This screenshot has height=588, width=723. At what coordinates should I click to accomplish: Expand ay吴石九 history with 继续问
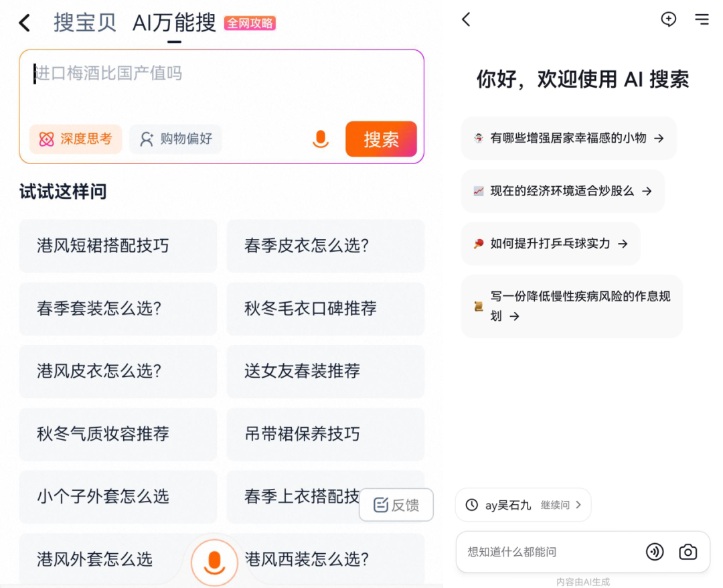524,505
